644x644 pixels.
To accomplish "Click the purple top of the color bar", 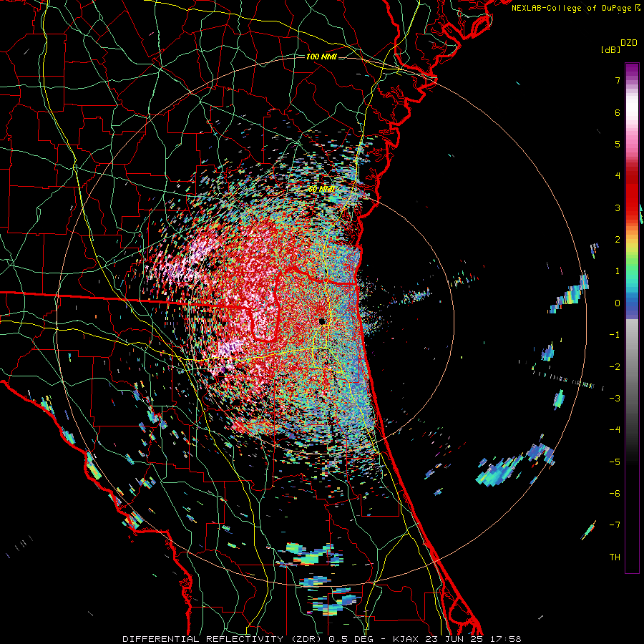I will coord(632,70).
